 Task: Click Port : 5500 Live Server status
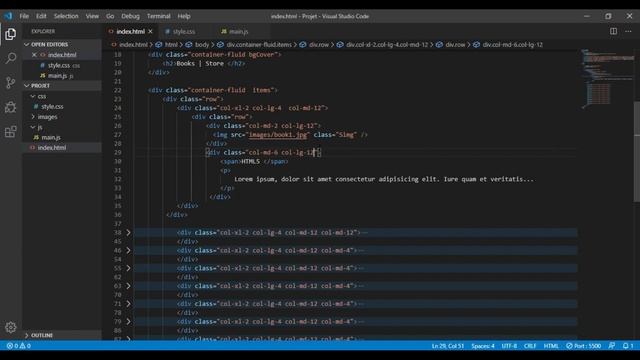click(x=583, y=346)
